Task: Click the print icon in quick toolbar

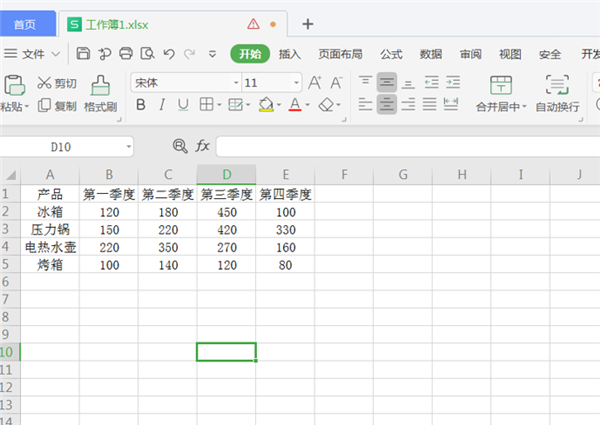Action: point(125,54)
